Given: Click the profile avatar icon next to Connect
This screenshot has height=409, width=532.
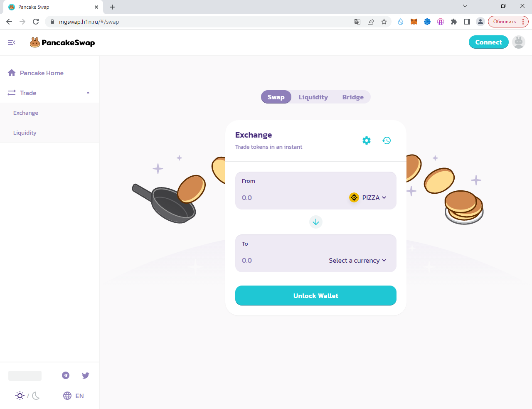Looking at the screenshot, I should (x=519, y=42).
